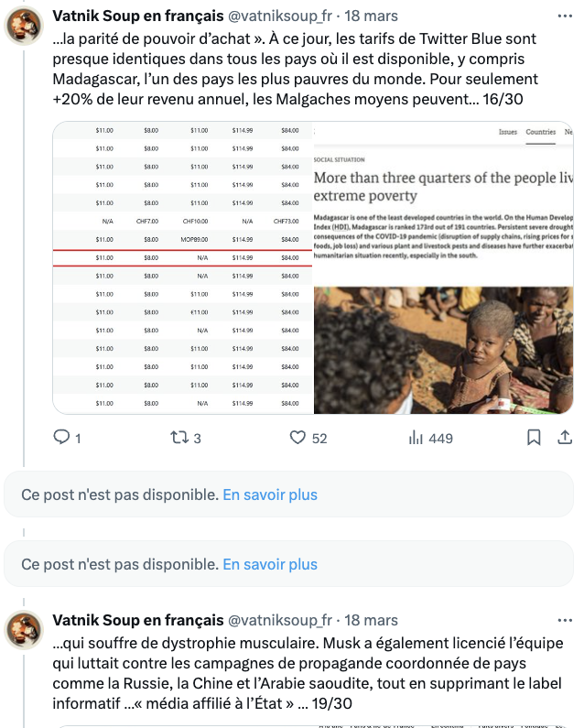Open 'Vatnik Soup en français' name on 19/30 tweet
This screenshot has height=728, width=584.
click(137, 620)
